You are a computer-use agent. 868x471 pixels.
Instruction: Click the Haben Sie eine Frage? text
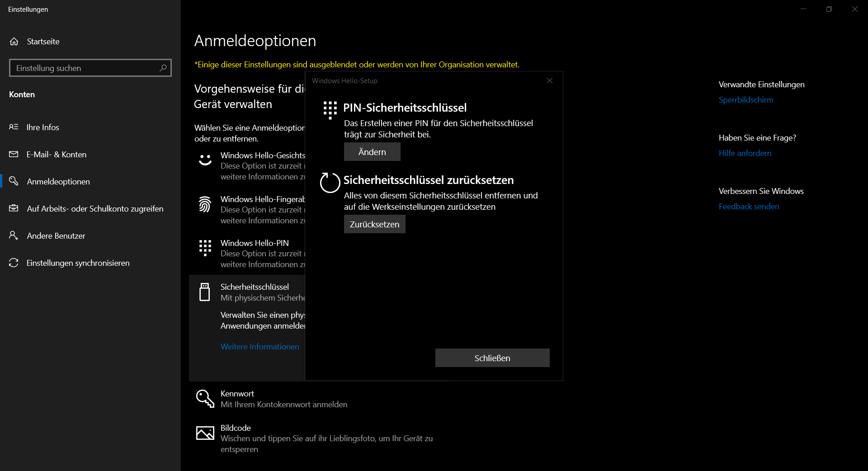(x=757, y=138)
